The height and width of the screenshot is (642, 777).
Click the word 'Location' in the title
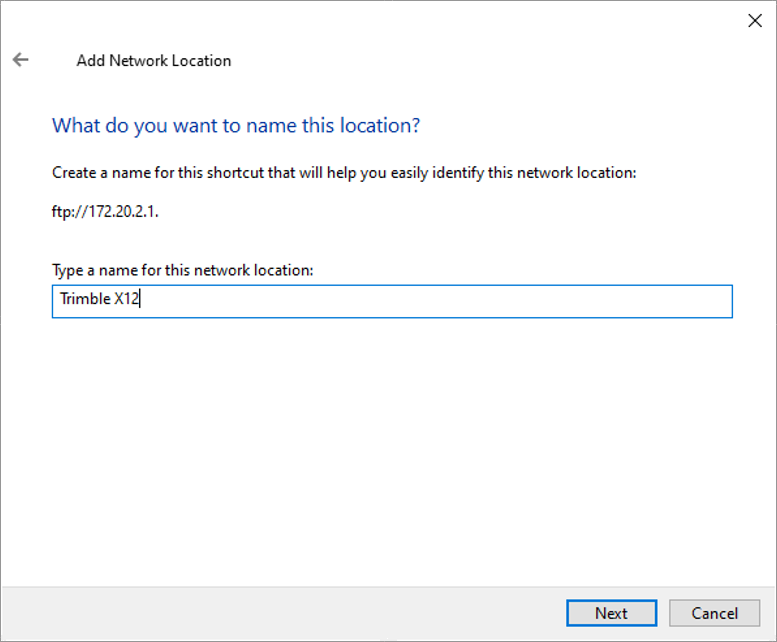coord(201,60)
